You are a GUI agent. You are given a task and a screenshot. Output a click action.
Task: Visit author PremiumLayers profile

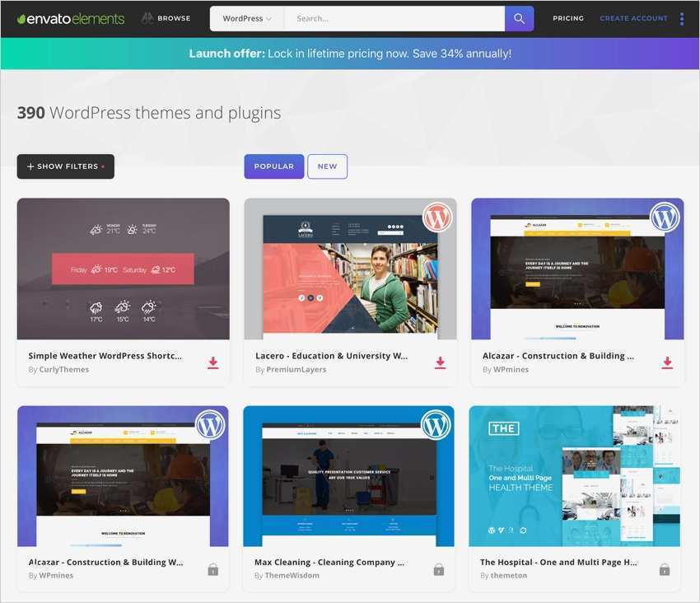point(296,370)
